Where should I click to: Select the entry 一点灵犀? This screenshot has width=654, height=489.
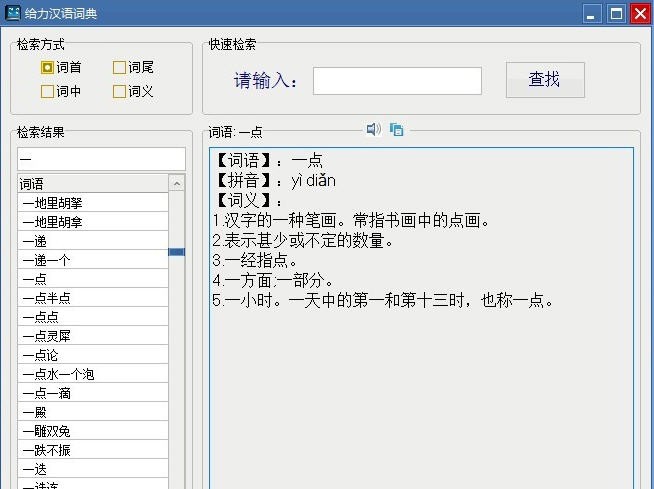coord(93,336)
